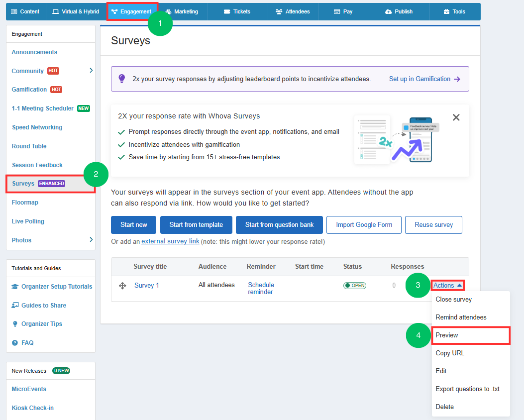Open the Marketing tab
The image size is (524, 420).
pyautogui.click(x=182, y=12)
